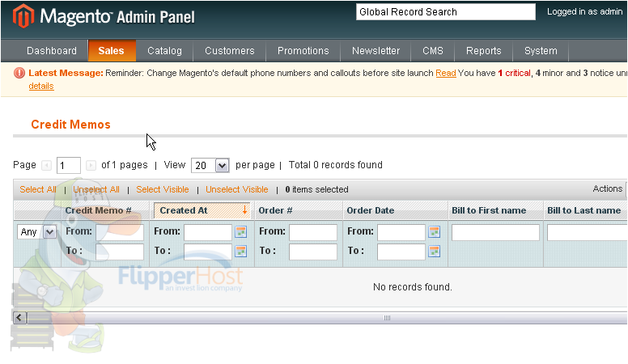The height and width of the screenshot is (364, 628).
Task: Click Bill to Last name filter field
Action: (x=588, y=232)
